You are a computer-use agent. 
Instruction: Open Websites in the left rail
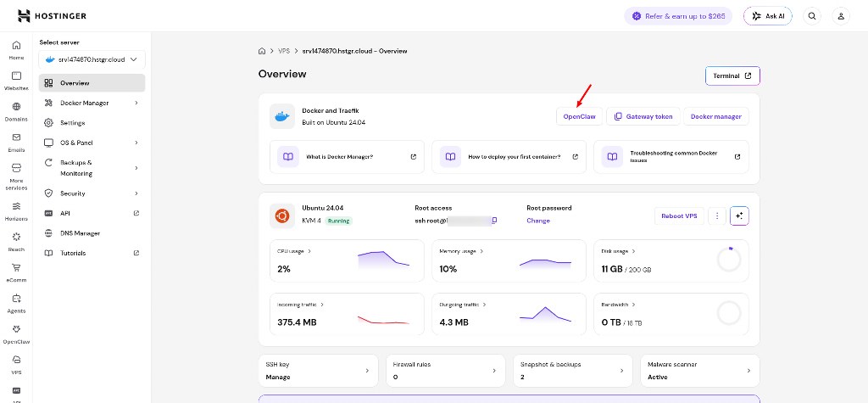[x=17, y=81]
